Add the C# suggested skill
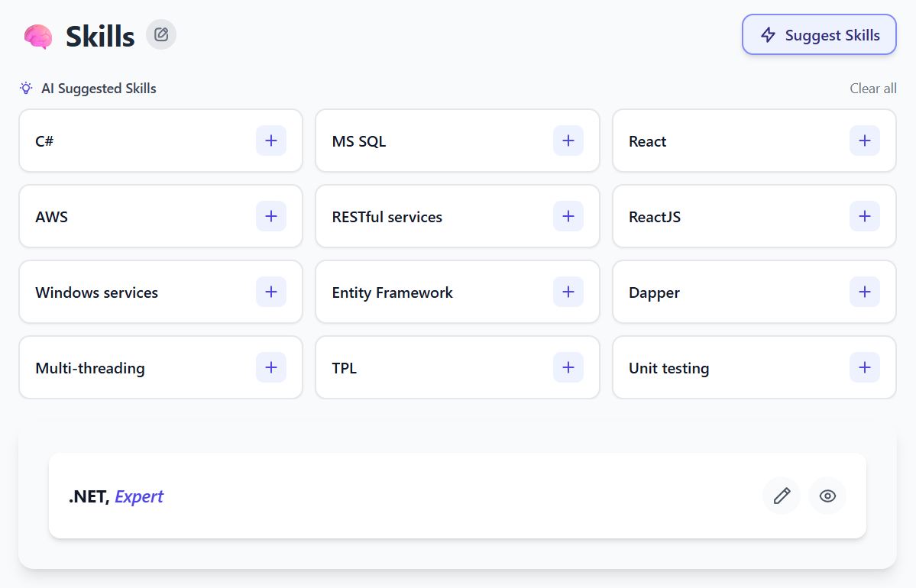This screenshot has width=916, height=588. click(x=270, y=141)
